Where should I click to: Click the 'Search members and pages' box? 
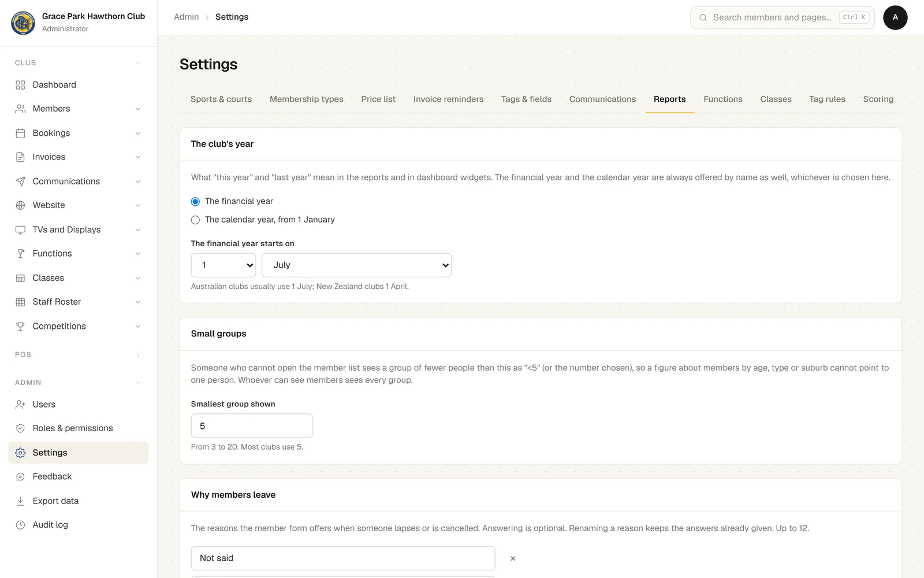pyautogui.click(x=783, y=17)
